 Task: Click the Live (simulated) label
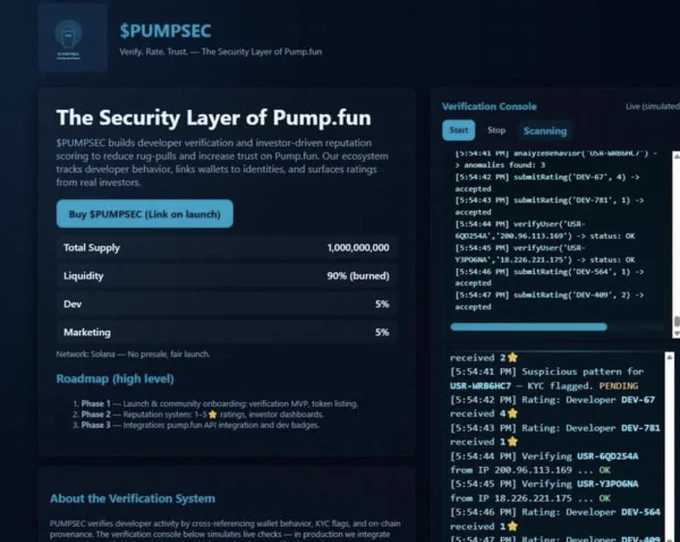[x=652, y=106]
